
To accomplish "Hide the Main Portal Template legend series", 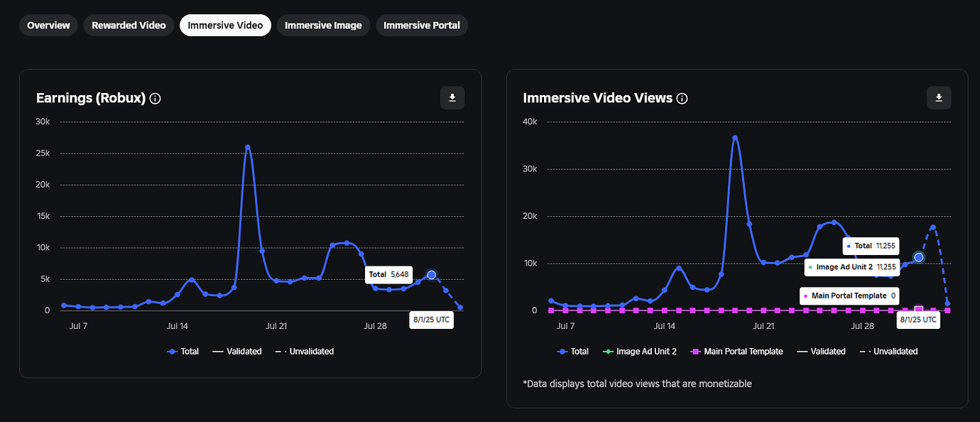I will [x=736, y=352].
